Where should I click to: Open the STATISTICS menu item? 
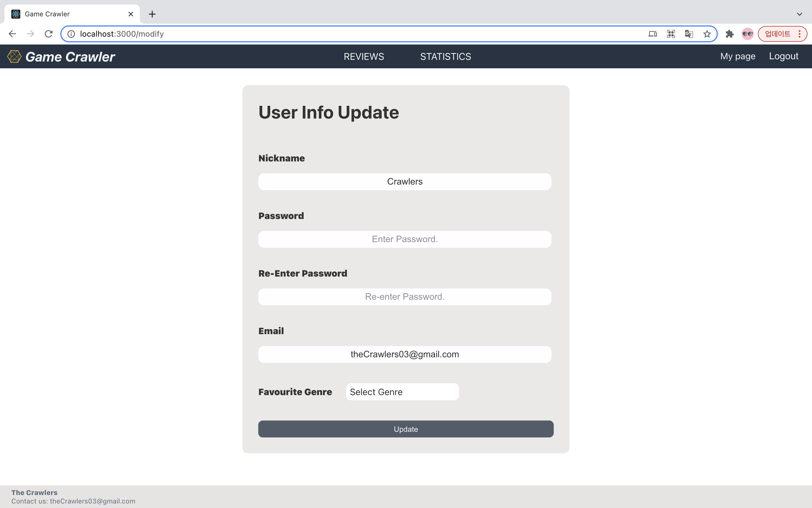click(x=445, y=56)
